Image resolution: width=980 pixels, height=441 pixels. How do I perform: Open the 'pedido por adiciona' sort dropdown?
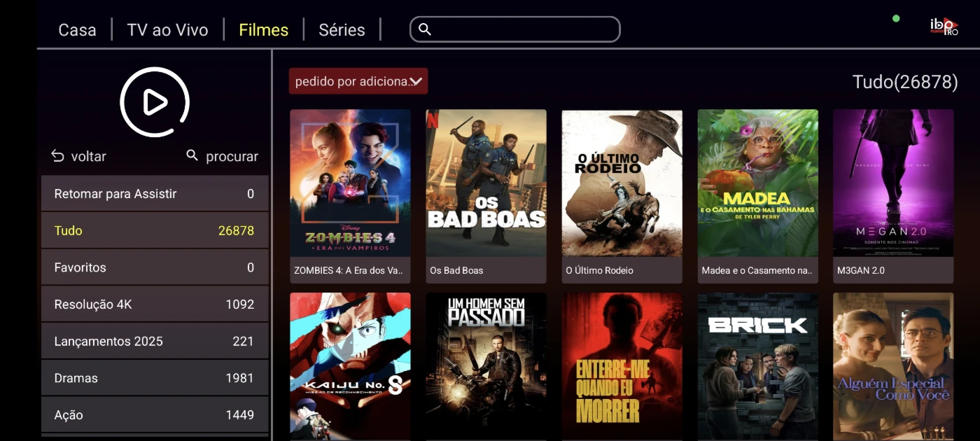click(x=358, y=81)
